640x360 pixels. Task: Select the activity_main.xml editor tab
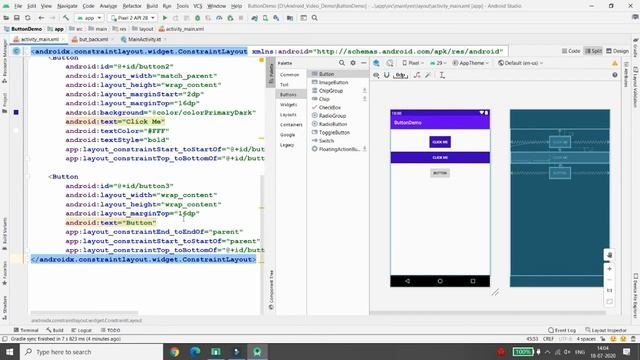tap(40, 40)
